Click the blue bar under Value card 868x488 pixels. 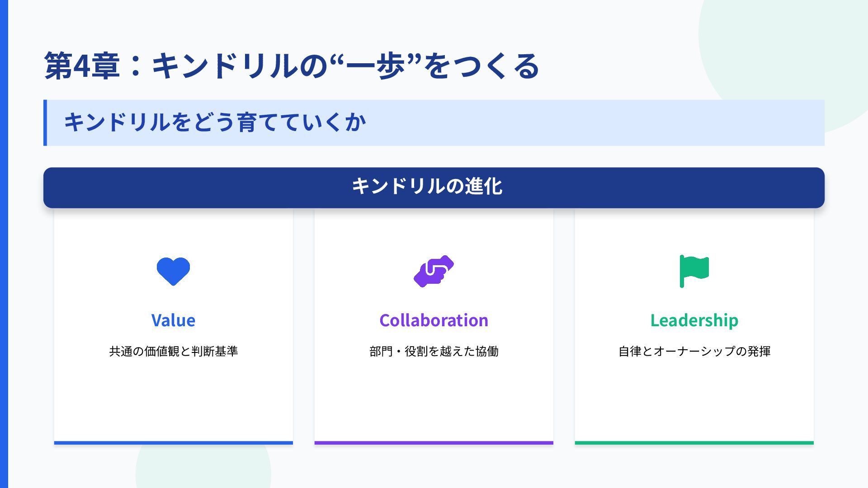pyautogui.click(x=173, y=443)
